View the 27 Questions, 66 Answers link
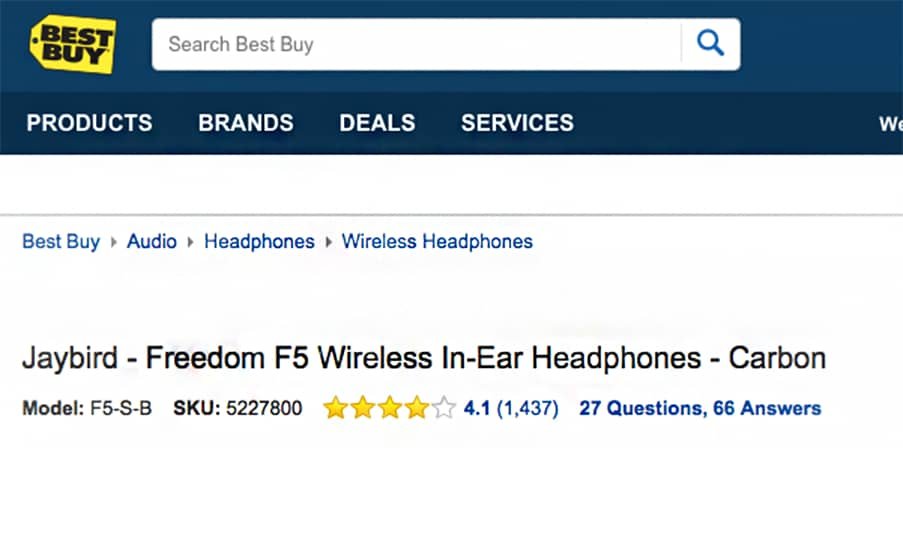Viewport: 903px width, 556px height. click(x=700, y=408)
